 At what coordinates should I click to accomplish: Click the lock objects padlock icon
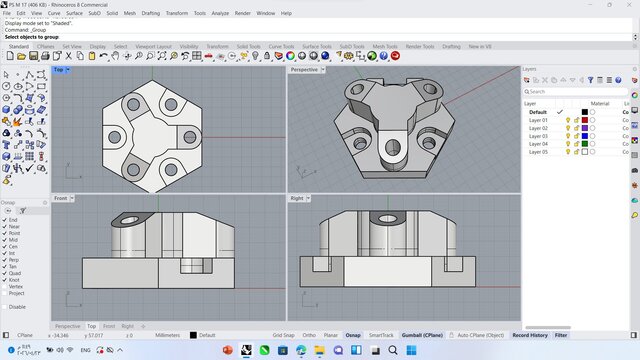click(267, 56)
